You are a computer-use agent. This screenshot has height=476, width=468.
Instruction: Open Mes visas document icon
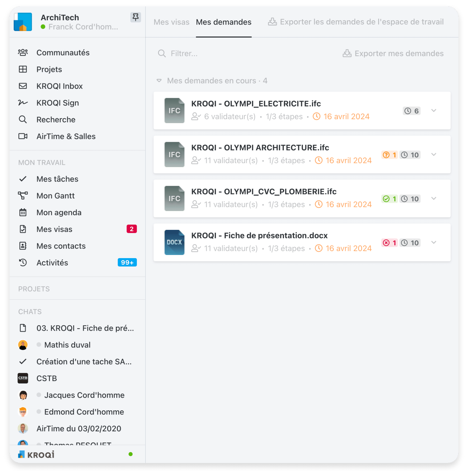pyautogui.click(x=23, y=229)
